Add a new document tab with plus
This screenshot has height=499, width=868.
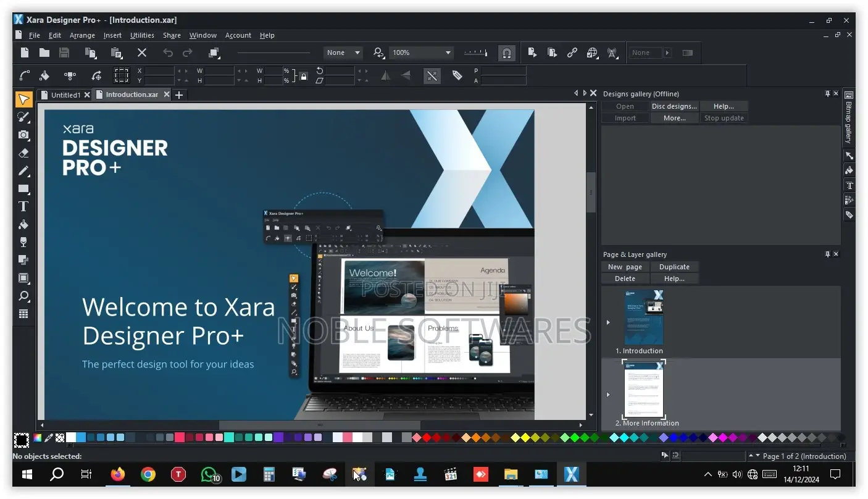[x=179, y=94]
